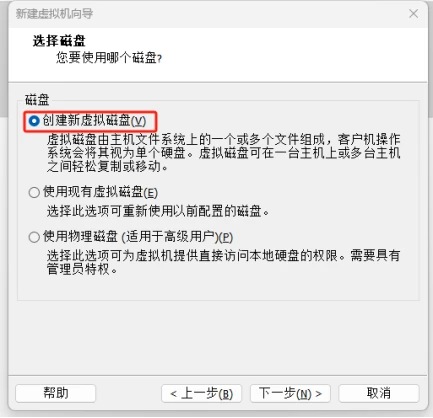433x418 pixels.
Task: Close the 新建虚拟机向导 dialog with X
Action: point(413,14)
